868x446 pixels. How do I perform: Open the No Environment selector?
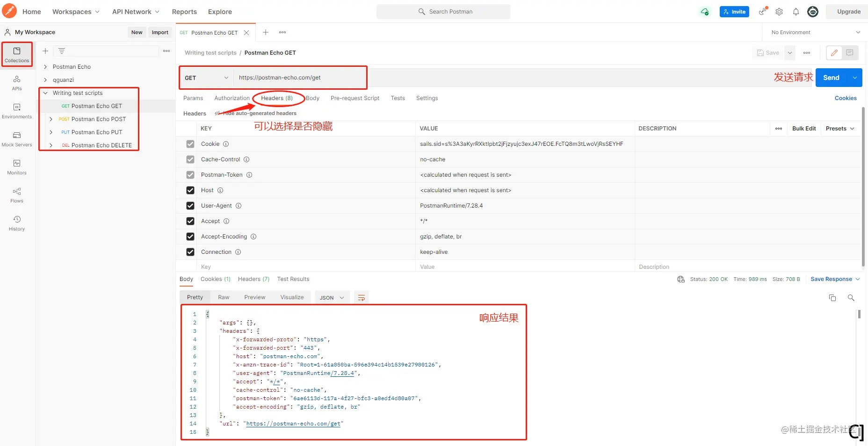pyautogui.click(x=816, y=32)
